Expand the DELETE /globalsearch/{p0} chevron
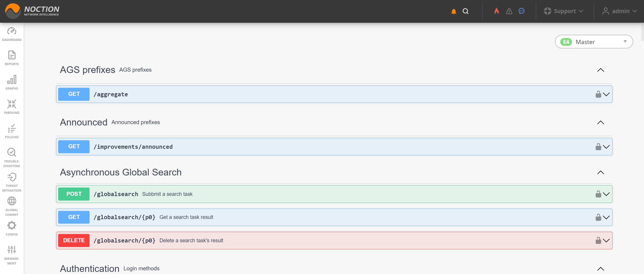The width and height of the screenshot is (644, 274). click(606, 240)
